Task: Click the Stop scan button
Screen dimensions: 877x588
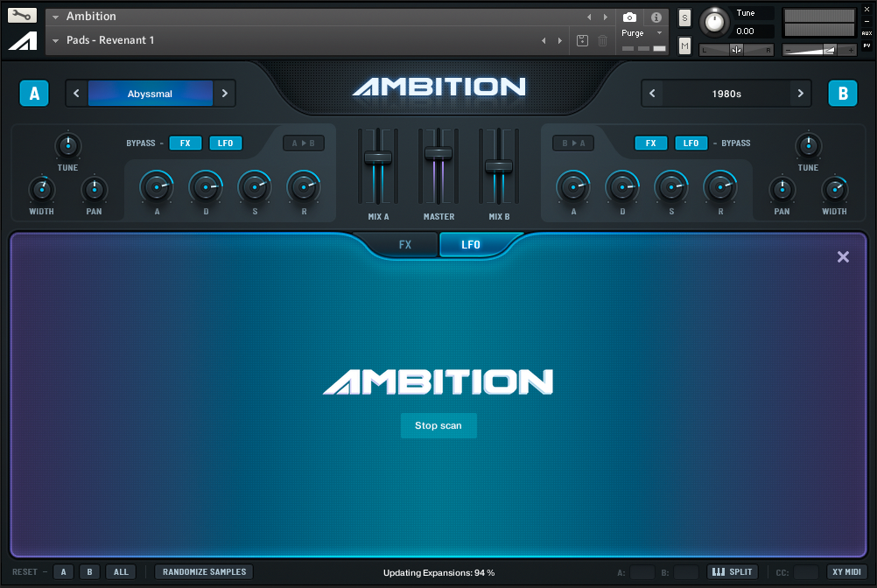Action: [x=438, y=425]
